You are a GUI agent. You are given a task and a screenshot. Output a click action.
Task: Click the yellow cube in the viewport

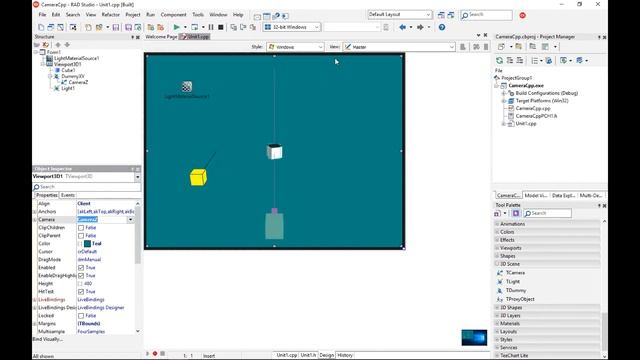198,178
